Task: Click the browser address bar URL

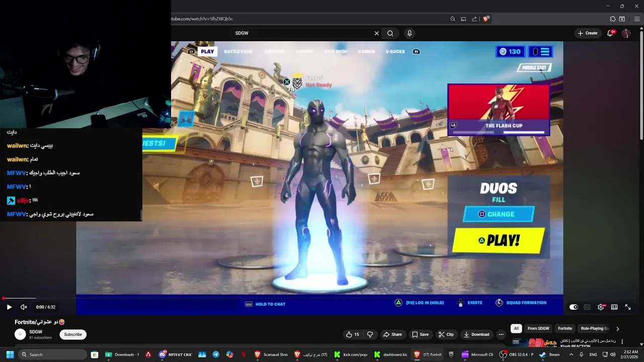Action: (202, 19)
